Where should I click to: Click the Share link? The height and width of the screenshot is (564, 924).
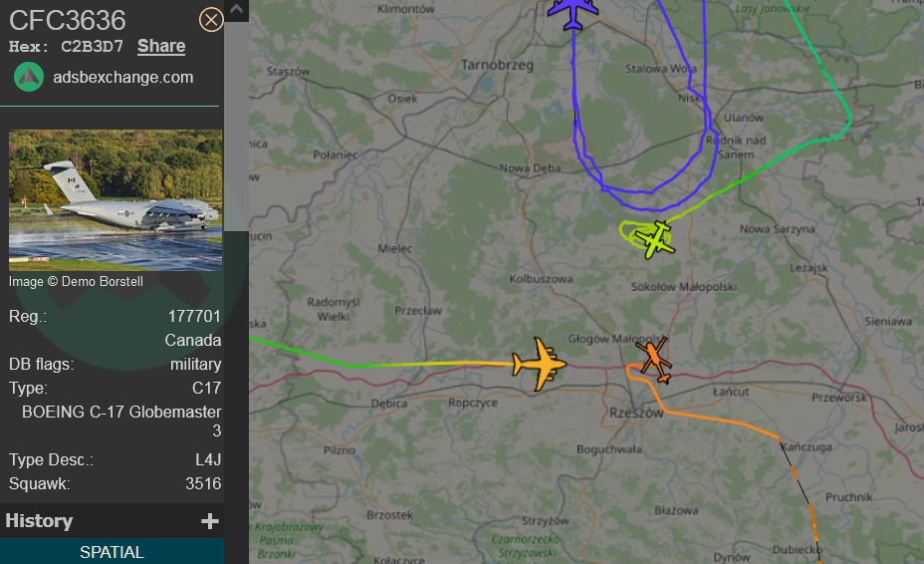click(161, 46)
